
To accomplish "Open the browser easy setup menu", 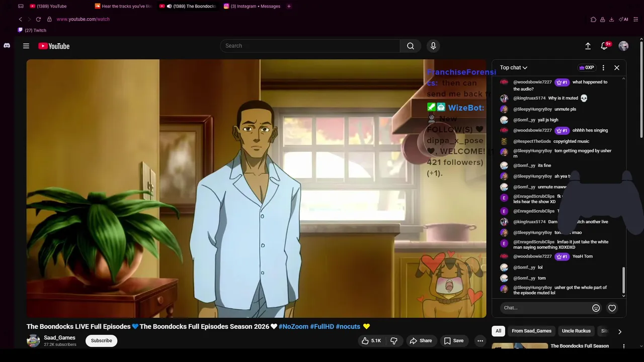I will click(636, 19).
